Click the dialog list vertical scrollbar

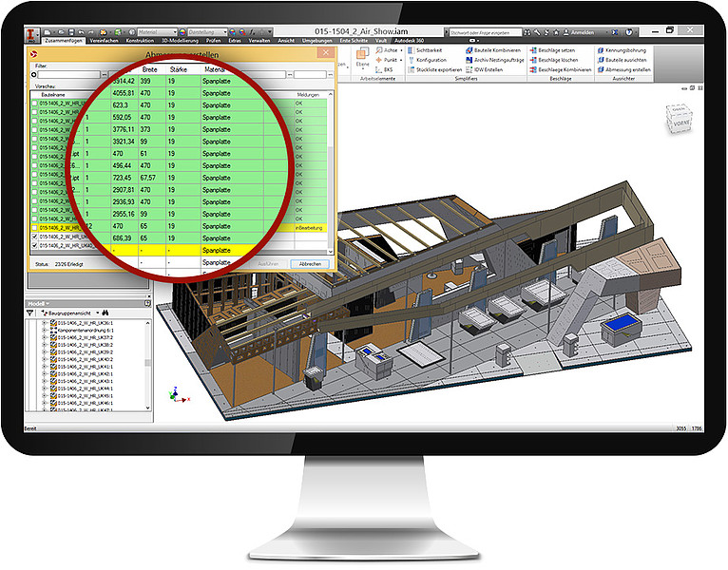tap(331, 173)
